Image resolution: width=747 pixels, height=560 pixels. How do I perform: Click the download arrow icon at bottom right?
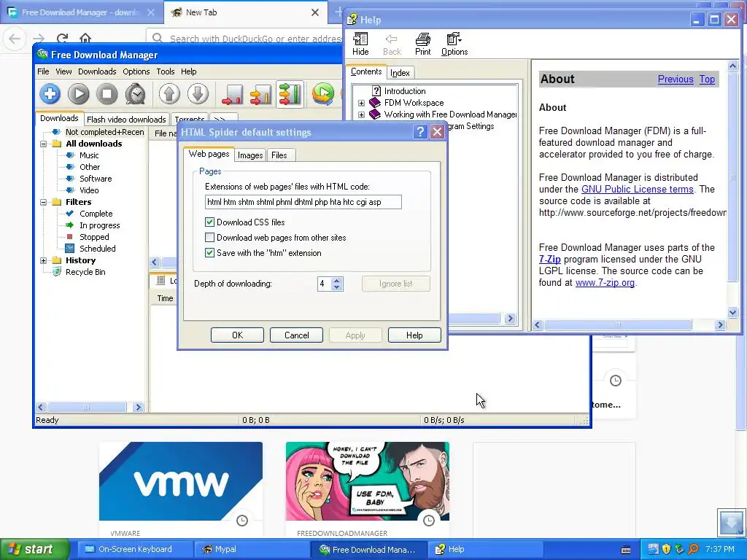[731, 522]
